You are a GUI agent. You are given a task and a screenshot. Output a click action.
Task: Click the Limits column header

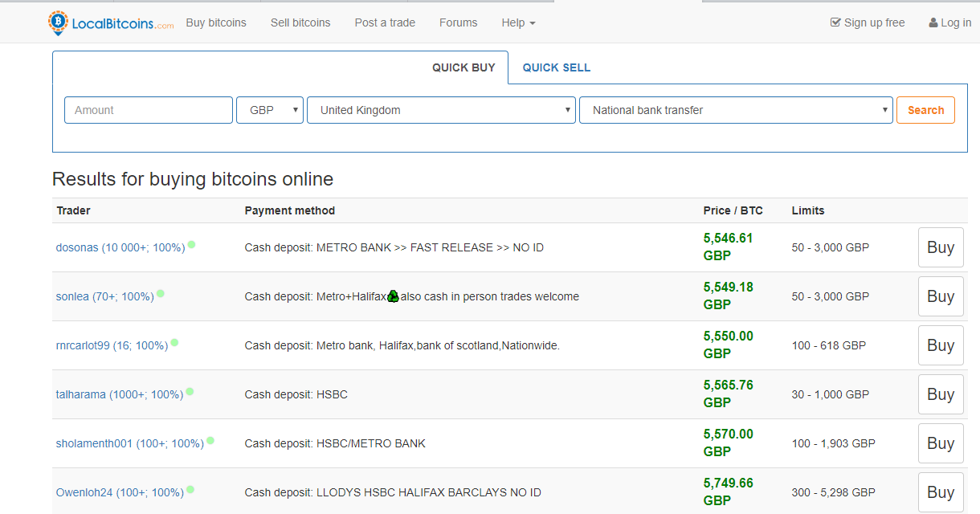pyautogui.click(x=808, y=210)
